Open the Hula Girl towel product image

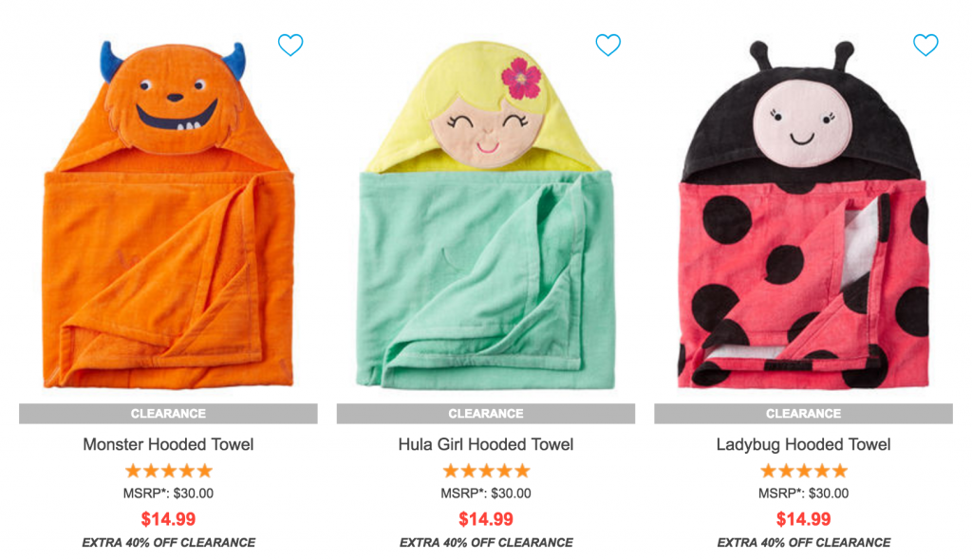click(x=486, y=214)
